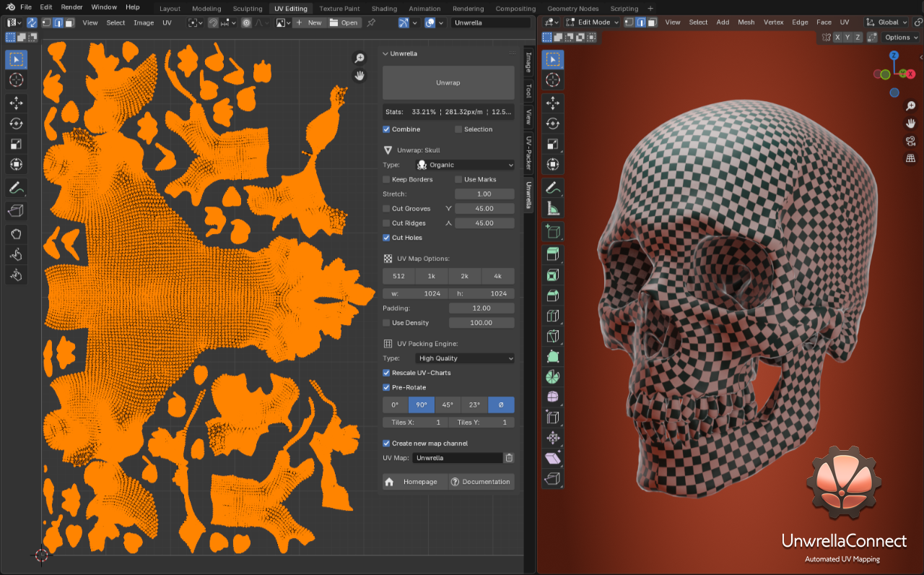Click the zoom magnifier in UV editor
This screenshot has height=575, width=924.
[x=359, y=59]
